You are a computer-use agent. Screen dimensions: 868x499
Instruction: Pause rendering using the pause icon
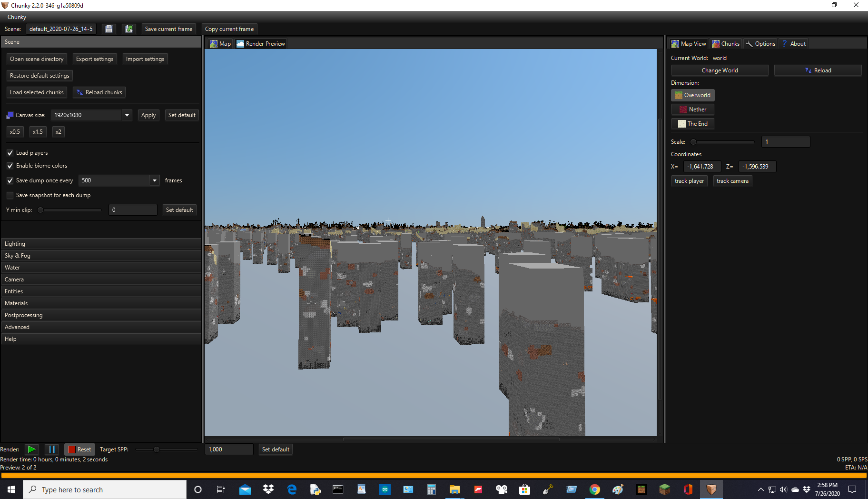52,449
